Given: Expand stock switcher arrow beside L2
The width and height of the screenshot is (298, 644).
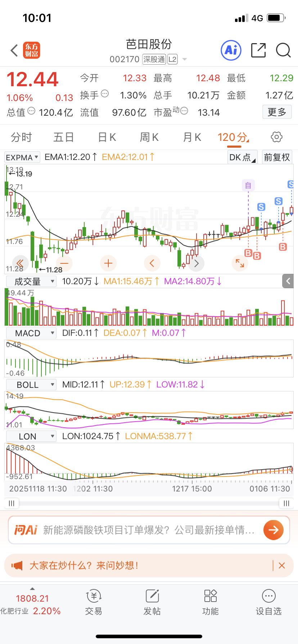Looking at the screenshot, I should pyautogui.click(x=185, y=59).
